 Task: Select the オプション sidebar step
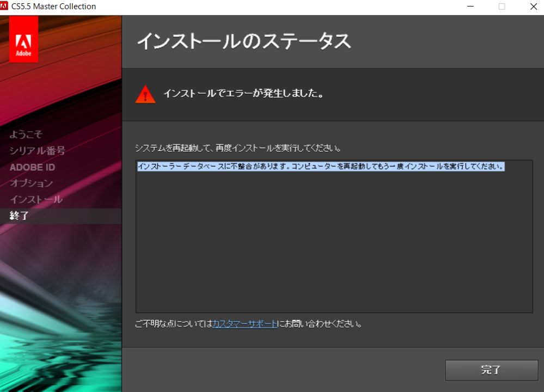click(31, 183)
